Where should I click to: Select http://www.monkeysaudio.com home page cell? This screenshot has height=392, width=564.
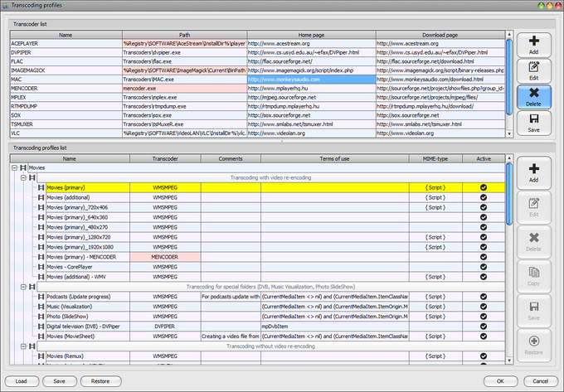tap(312, 80)
